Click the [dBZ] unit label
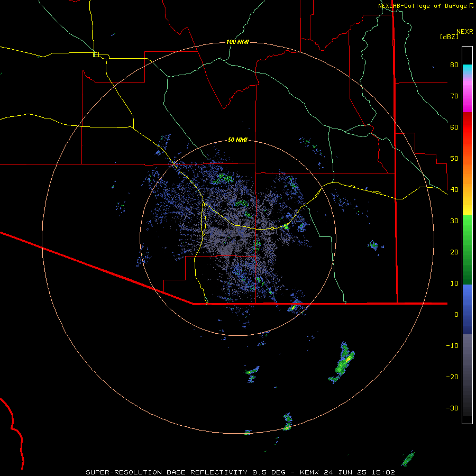The image size is (476, 476). coord(449,36)
